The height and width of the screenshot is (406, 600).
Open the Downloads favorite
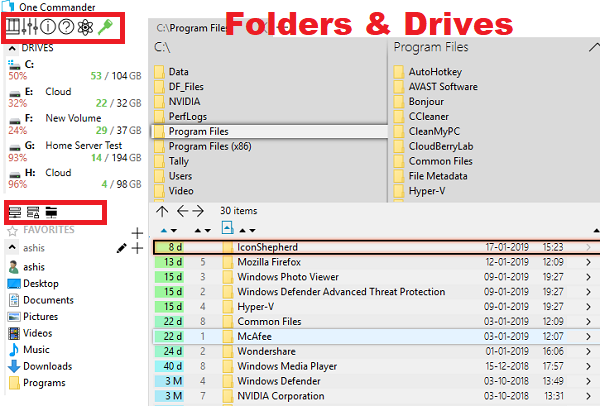click(40, 366)
